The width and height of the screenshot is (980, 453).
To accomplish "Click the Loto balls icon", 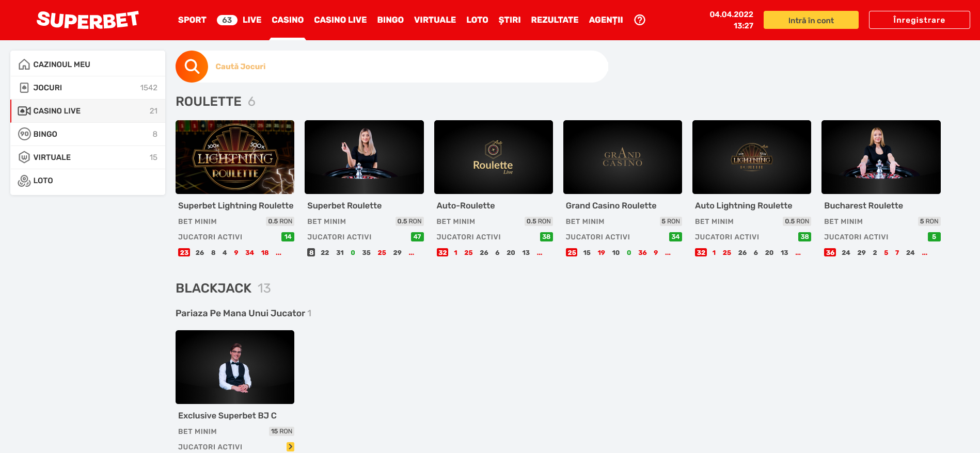I will tap(24, 181).
